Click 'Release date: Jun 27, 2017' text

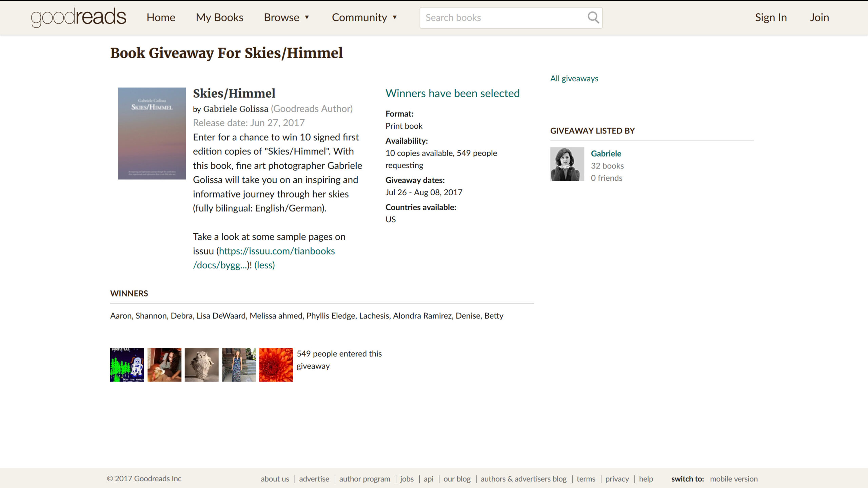coord(249,123)
